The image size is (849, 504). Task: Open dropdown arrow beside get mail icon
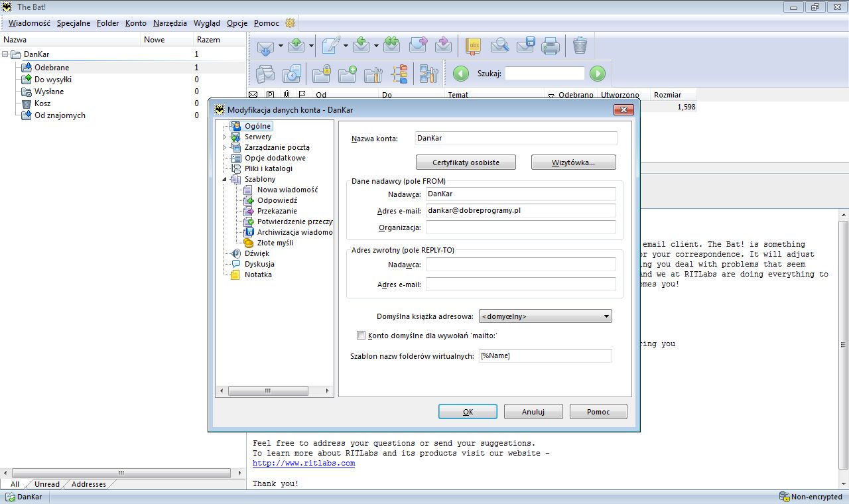click(281, 46)
